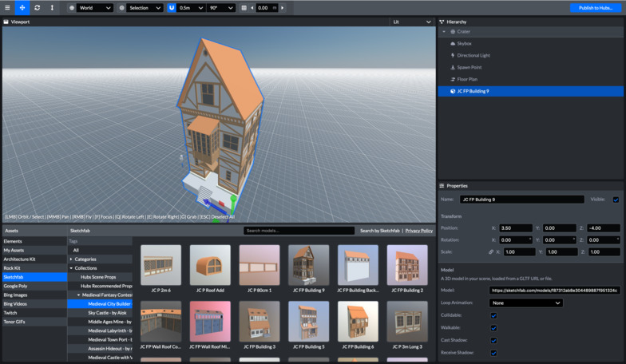The height and width of the screenshot is (364, 626).
Task: Open the Privacy Policy link
Action: coord(418,231)
